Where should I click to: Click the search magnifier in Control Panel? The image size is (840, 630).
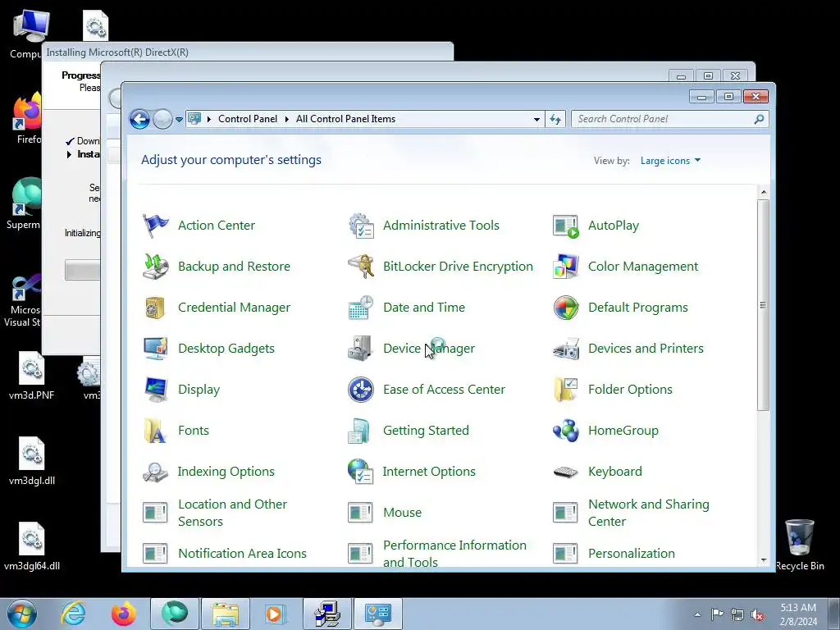tap(759, 119)
